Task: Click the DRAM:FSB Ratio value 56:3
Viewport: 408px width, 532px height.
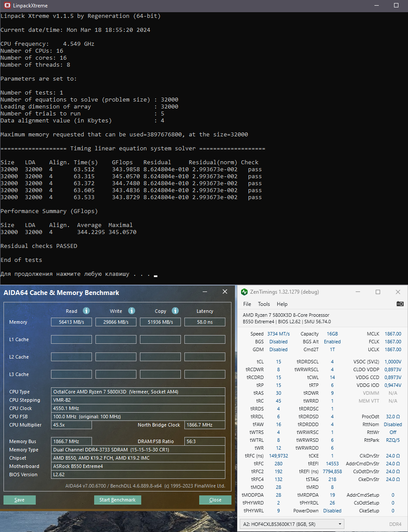Action: [205, 441]
